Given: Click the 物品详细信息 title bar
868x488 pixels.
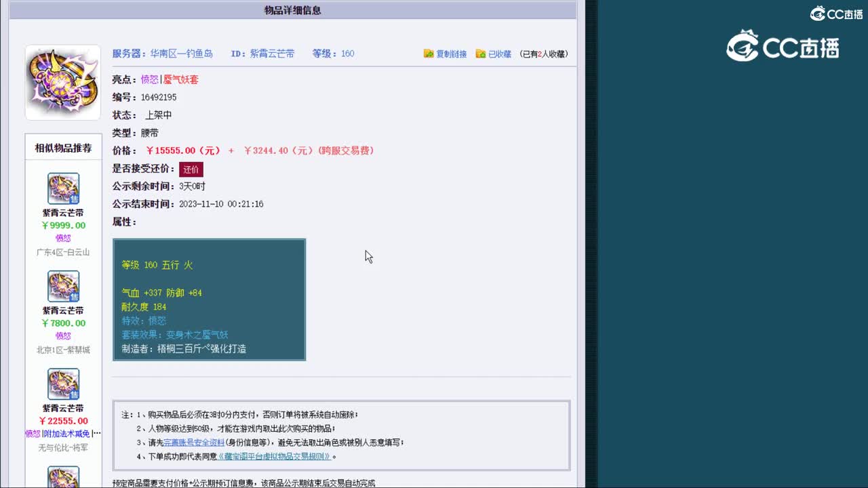Looking at the screenshot, I should tap(292, 9).
